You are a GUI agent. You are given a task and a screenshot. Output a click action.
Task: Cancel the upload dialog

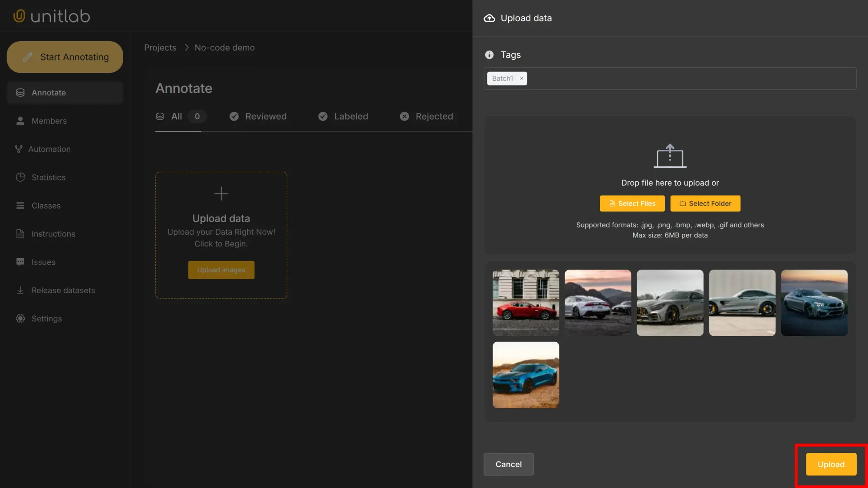(x=508, y=464)
